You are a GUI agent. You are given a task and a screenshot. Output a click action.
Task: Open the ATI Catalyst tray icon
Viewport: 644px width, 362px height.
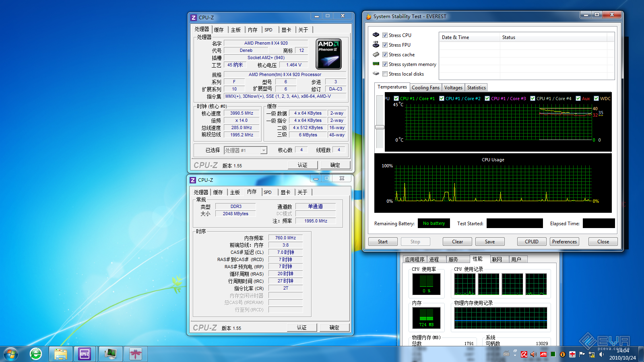coord(543,354)
